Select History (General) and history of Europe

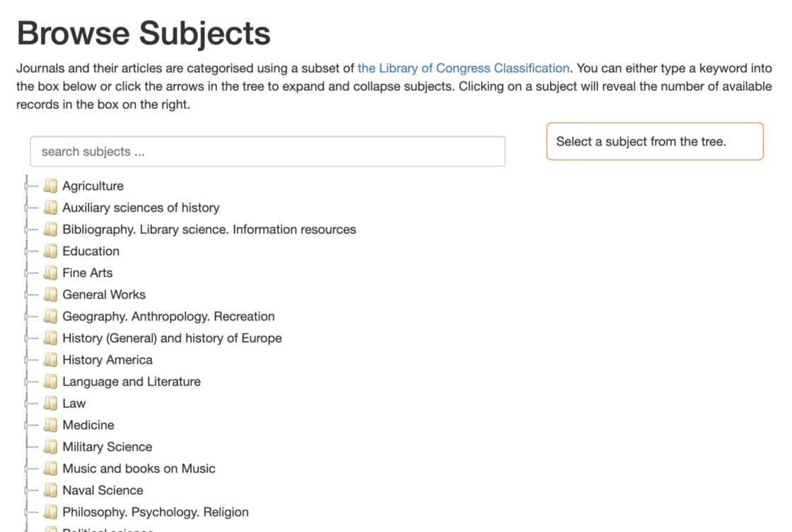(x=172, y=338)
